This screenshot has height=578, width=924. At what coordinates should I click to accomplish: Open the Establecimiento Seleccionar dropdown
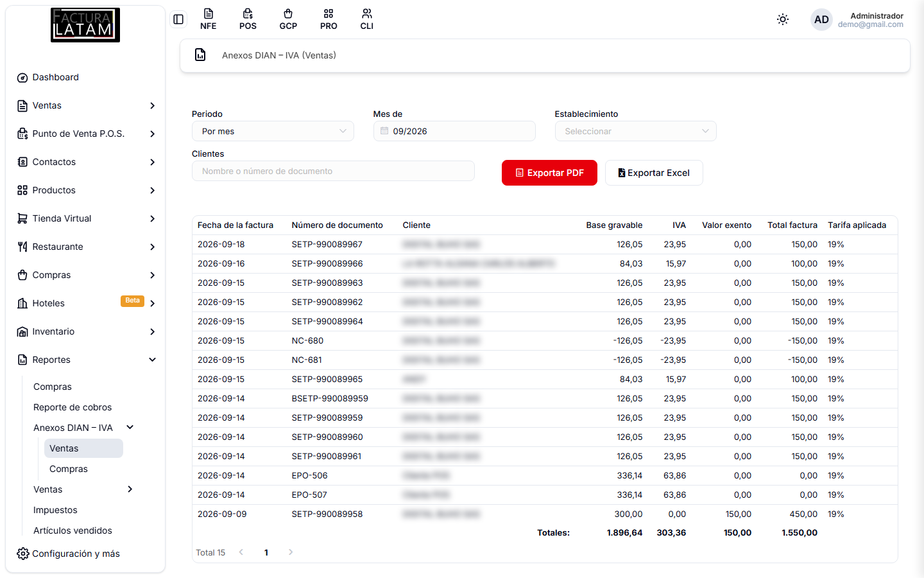pyautogui.click(x=635, y=131)
